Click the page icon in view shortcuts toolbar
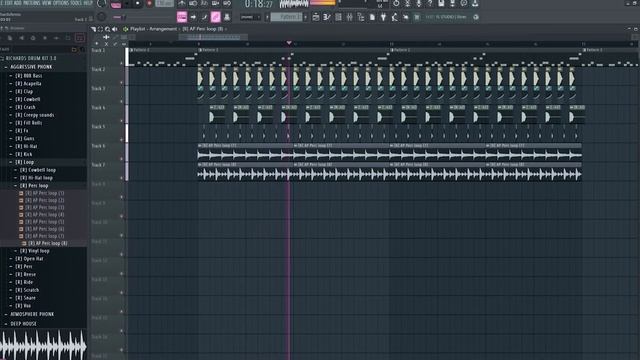 coord(372,17)
